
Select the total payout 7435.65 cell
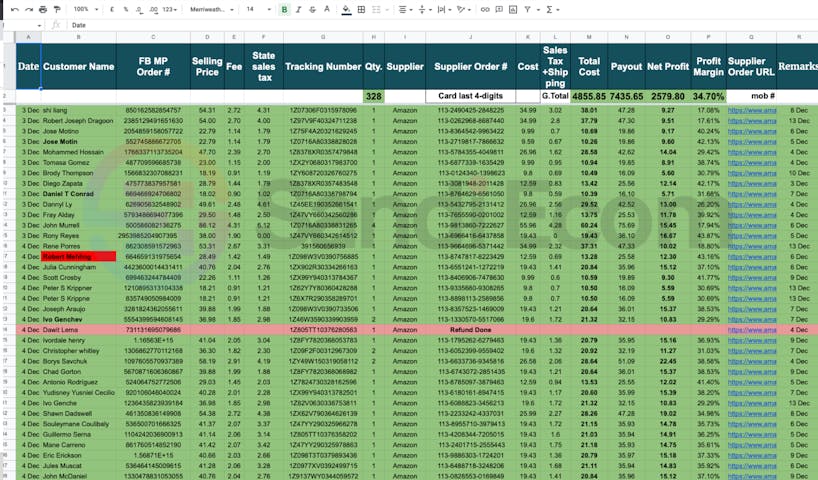(627, 96)
